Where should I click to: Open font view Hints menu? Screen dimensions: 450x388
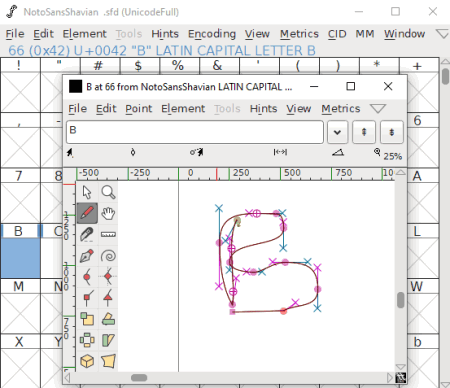pyautogui.click(x=165, y=34)
